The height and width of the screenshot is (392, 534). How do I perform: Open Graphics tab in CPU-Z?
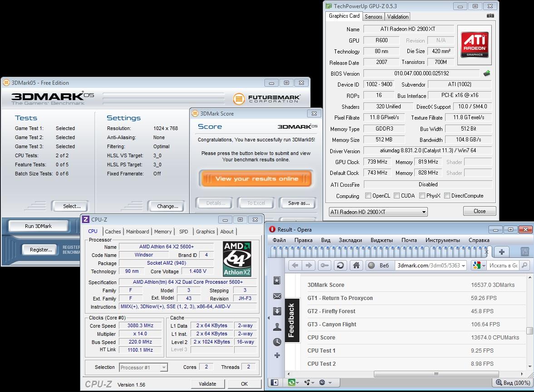coord(206,232)
